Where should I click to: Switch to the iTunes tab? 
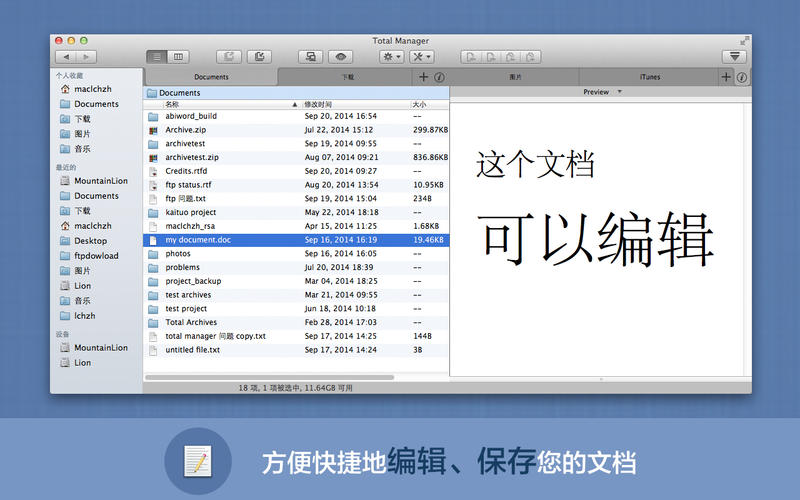click(x=650, y=77)
